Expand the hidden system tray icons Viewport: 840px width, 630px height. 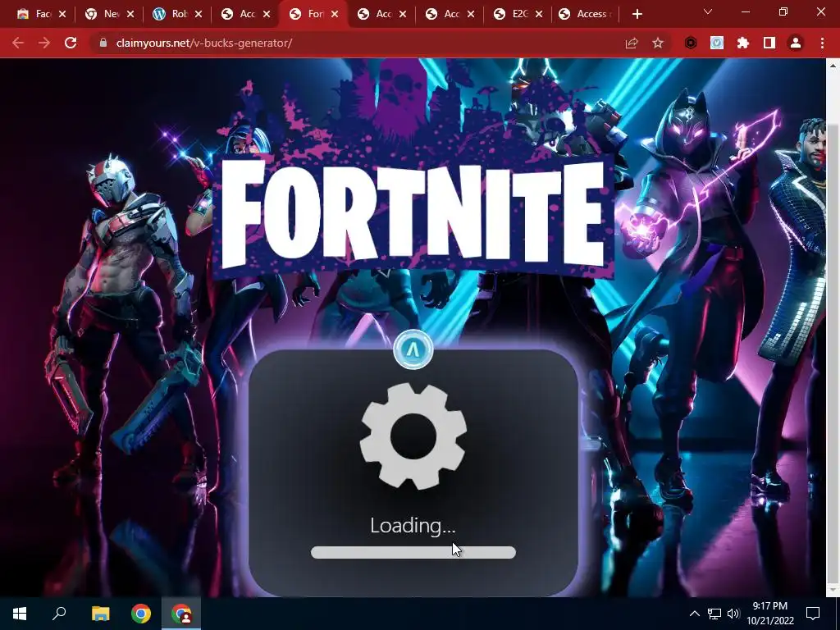pos(694,614)
